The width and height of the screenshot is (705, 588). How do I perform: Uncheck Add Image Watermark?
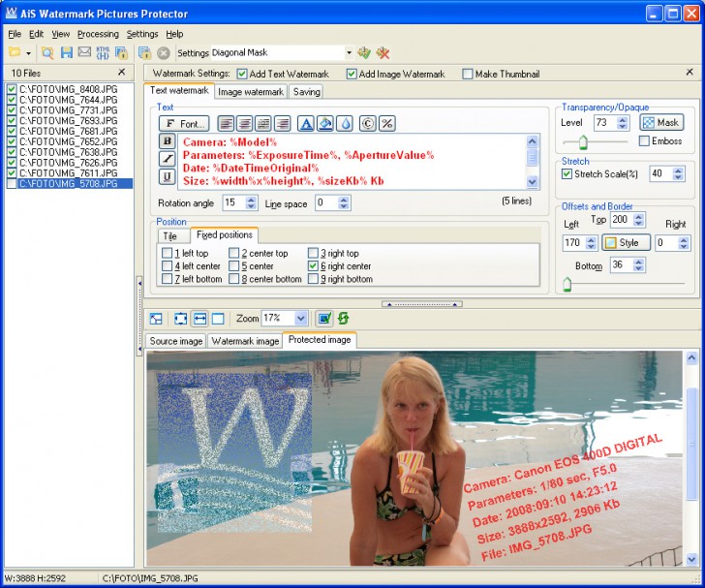352,74
